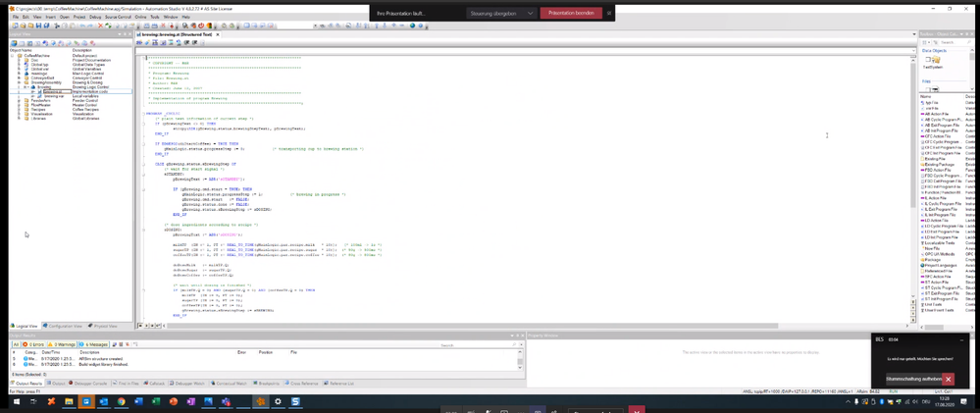Open the Cross Reference tab
980x413 pixels.
click(301, 383)
